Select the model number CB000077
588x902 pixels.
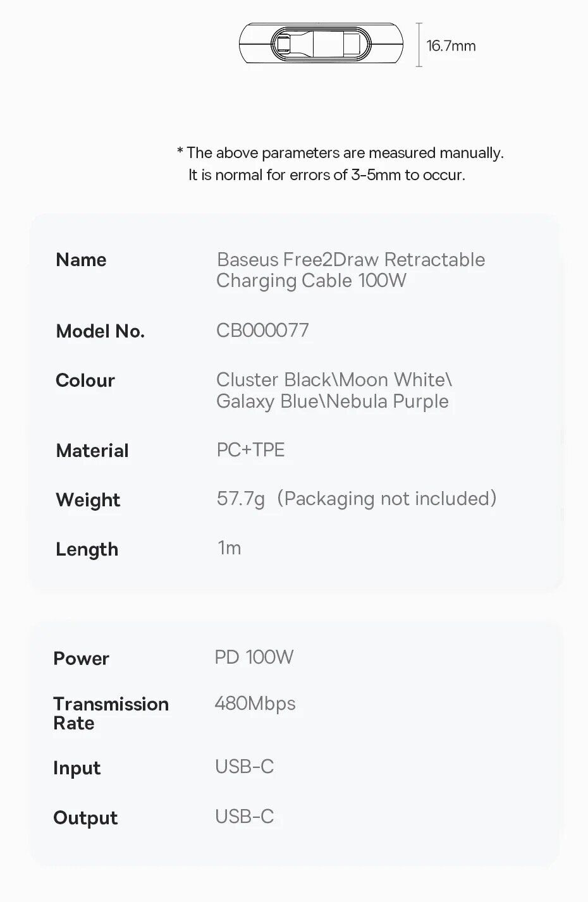tap(262, 330)
